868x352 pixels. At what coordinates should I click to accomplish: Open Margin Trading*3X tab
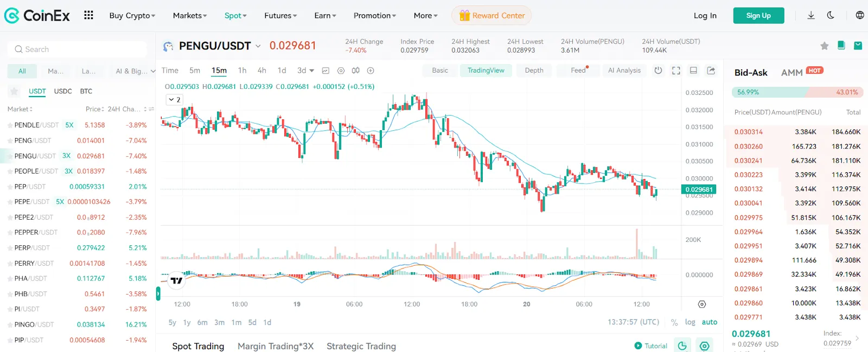276,346
